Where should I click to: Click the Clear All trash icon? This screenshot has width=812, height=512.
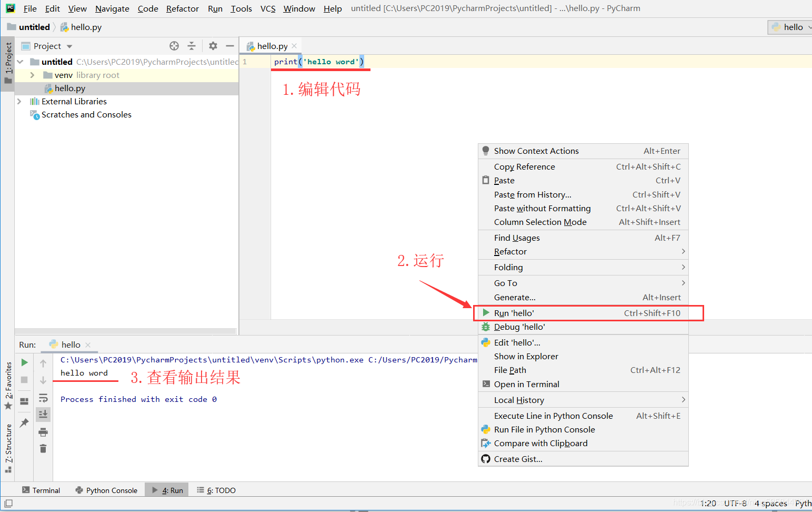43,449
